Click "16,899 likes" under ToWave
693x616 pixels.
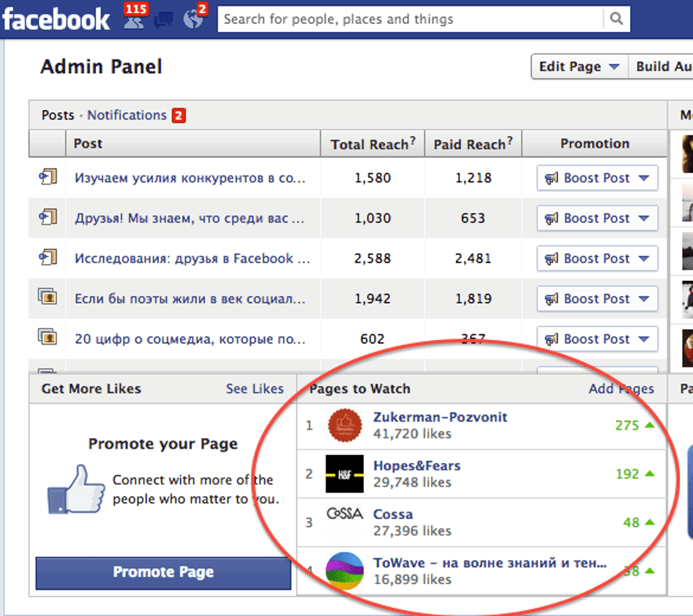pos(412,579)
